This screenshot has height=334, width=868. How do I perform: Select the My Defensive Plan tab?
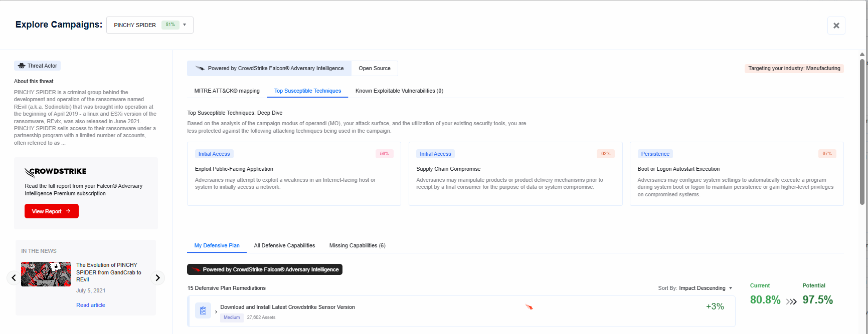click(217, 245)
